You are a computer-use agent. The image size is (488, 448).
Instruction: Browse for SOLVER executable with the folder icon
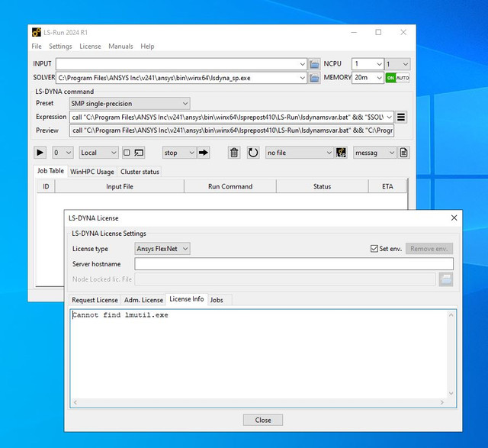point(314,78)
